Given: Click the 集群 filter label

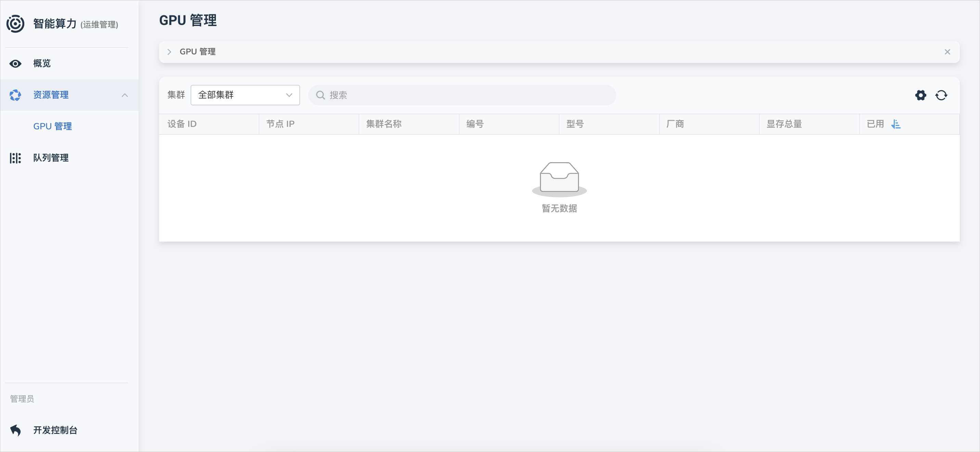Looking at the screenshot, I should tap(176, 95).
